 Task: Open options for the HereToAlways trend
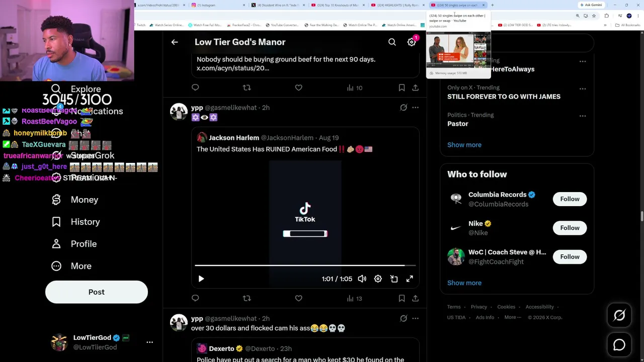click(582, 61)
